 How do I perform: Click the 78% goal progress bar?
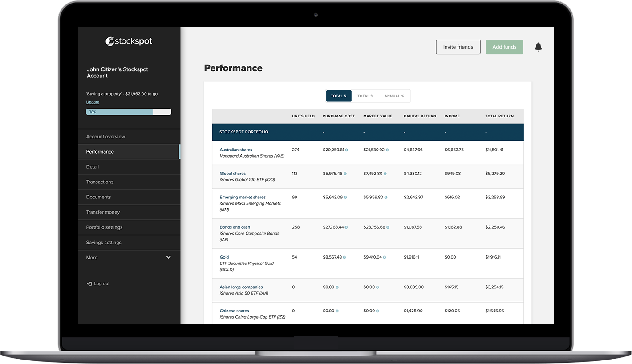point(129,112)
